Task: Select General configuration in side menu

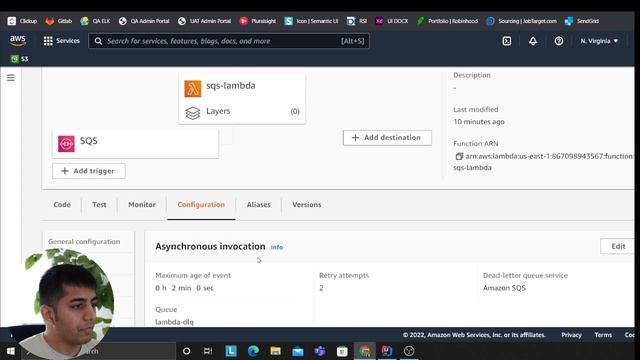Action: (x=84, y=241)
